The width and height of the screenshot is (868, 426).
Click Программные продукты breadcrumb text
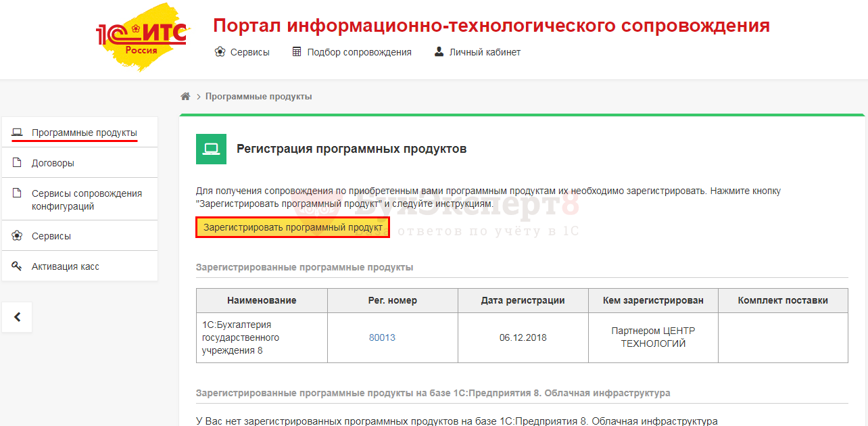pyautogui.click(x=258, y=97)
